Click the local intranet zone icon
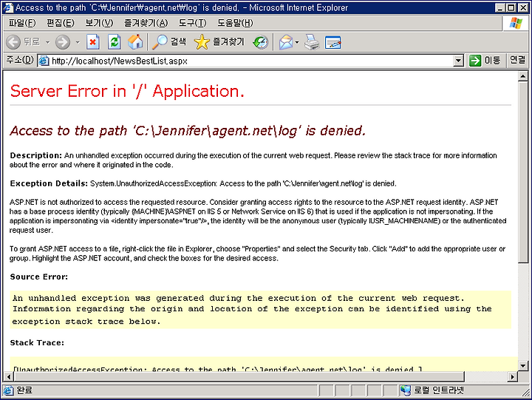Image resolution: width=532 pixels, height=400 pixels. pos(405,390)
